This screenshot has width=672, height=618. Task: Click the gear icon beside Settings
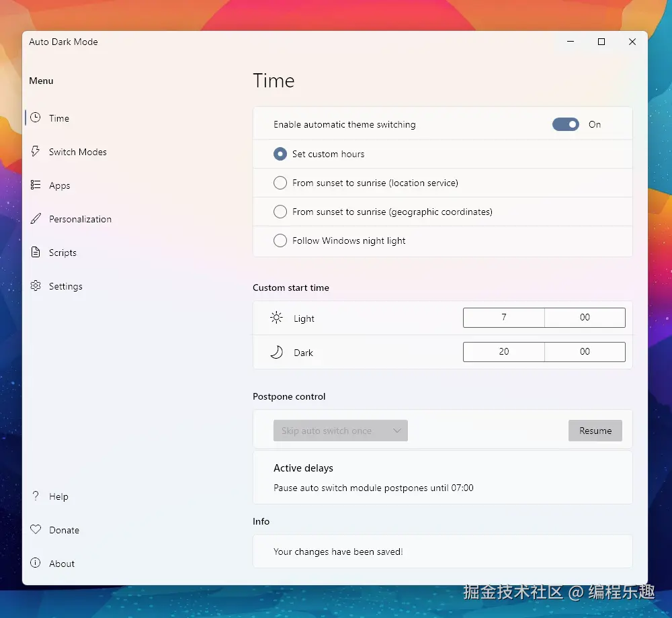[x=36, y=285]
